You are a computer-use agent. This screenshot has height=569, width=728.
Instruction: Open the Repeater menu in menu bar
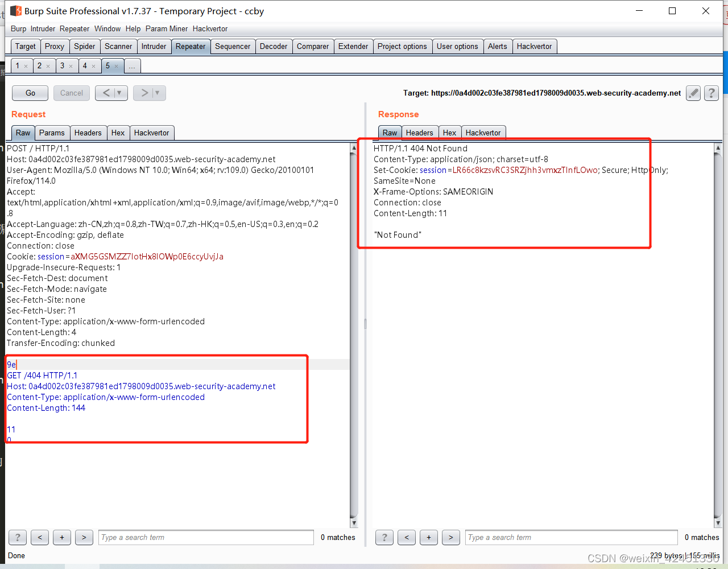(x=75, y=28)
